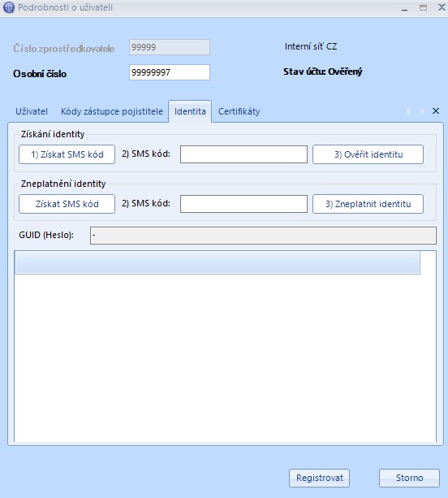This screenshot has width=448, height=498.
Task: Click the Registrovat button
Action: [319, 478]
